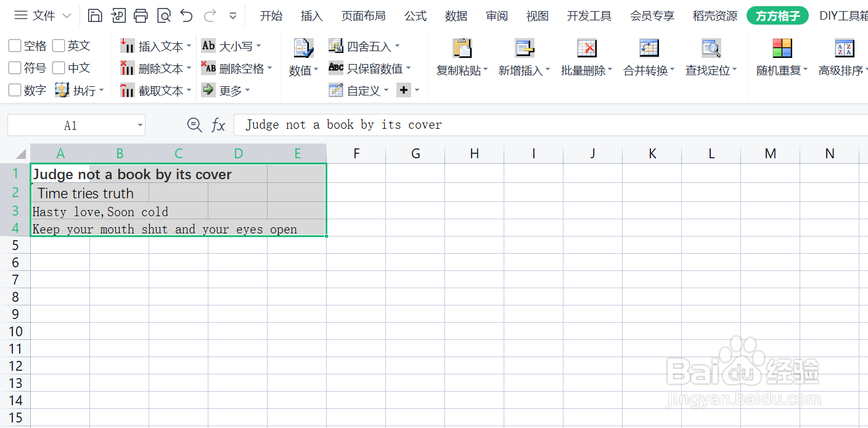Click the Print Preview icon

tap(163, 16)
